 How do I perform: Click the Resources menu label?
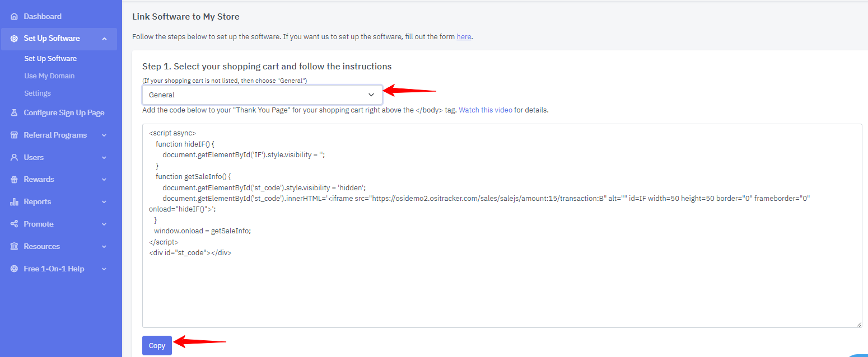(41, 247)
